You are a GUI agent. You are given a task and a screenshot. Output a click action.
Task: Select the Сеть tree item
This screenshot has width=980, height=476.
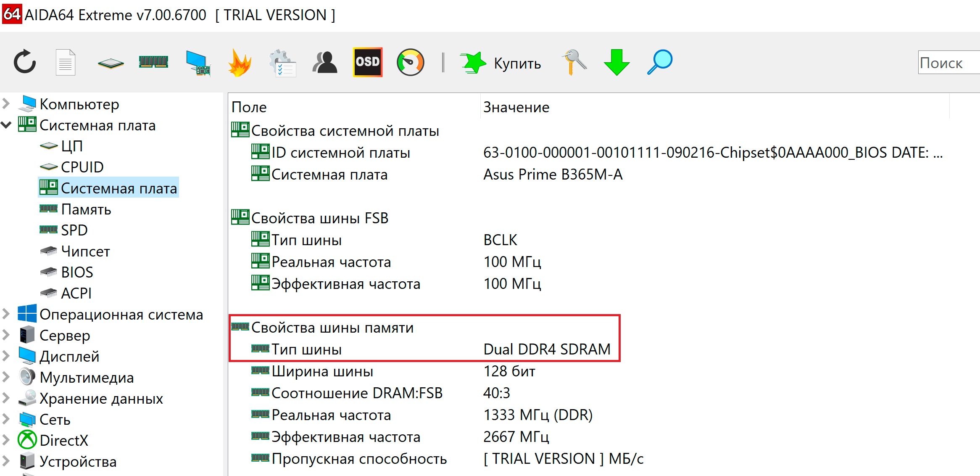[44, 419]
